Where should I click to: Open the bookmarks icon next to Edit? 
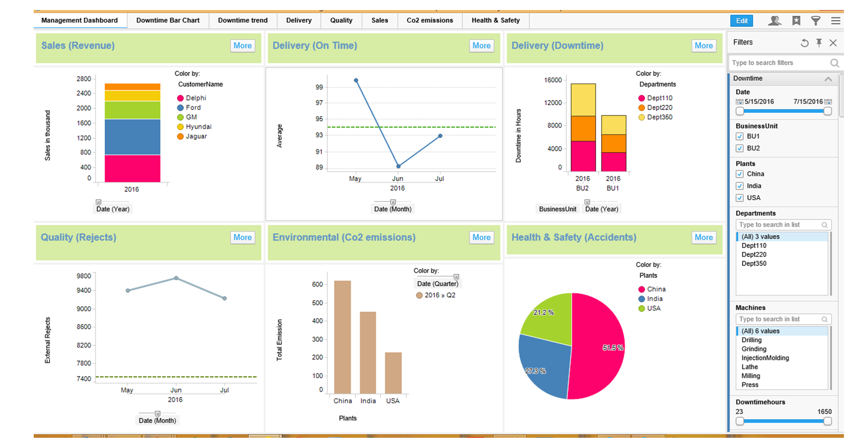[796, 21]
